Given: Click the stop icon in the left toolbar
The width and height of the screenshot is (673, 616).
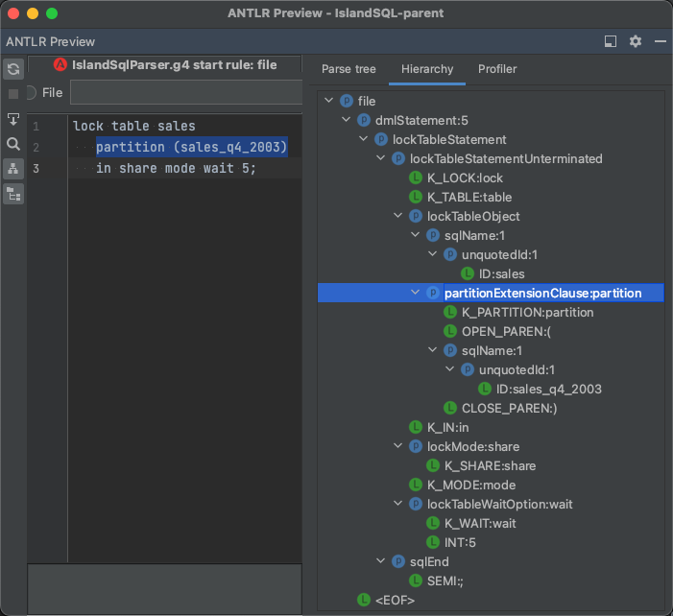Looking at the screenshot, I should click(x=13, y=94).
